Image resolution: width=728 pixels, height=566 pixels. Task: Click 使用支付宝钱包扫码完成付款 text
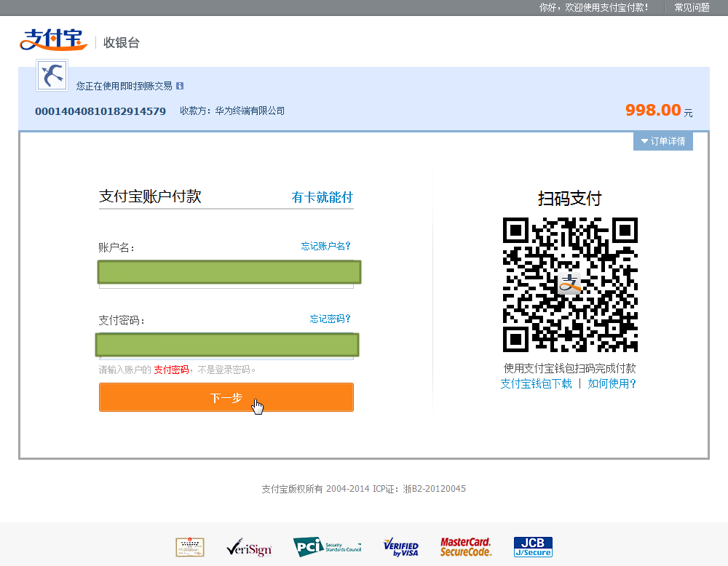(570, 368)
